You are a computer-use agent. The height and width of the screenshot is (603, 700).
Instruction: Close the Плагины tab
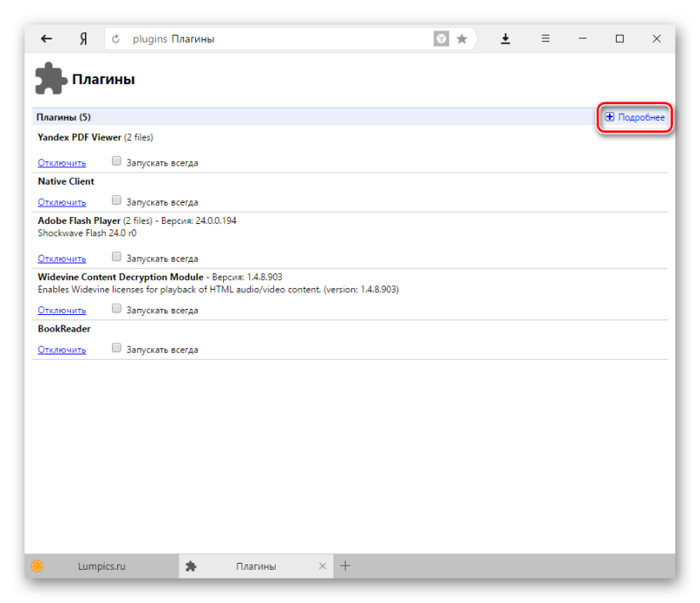coord(322,566)
